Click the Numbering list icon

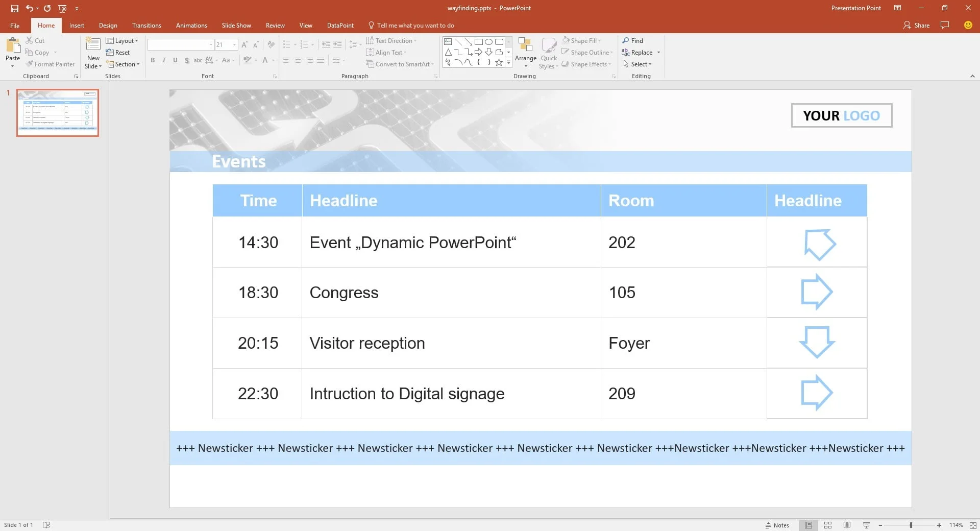click(304, 45)
